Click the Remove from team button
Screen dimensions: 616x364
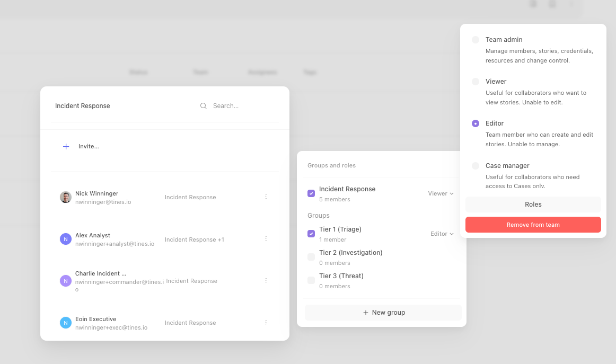(x=533, y=225)
